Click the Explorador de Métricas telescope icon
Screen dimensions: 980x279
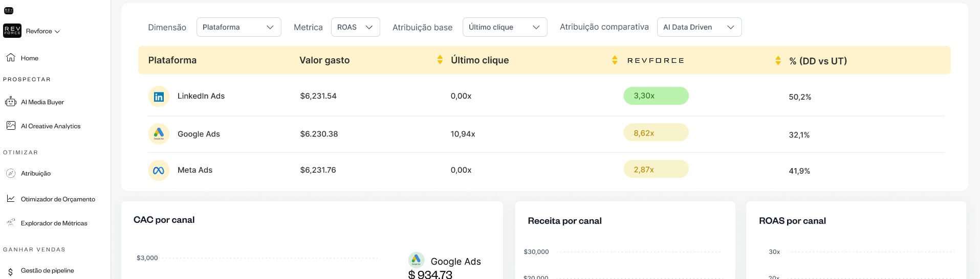point(11,222)
